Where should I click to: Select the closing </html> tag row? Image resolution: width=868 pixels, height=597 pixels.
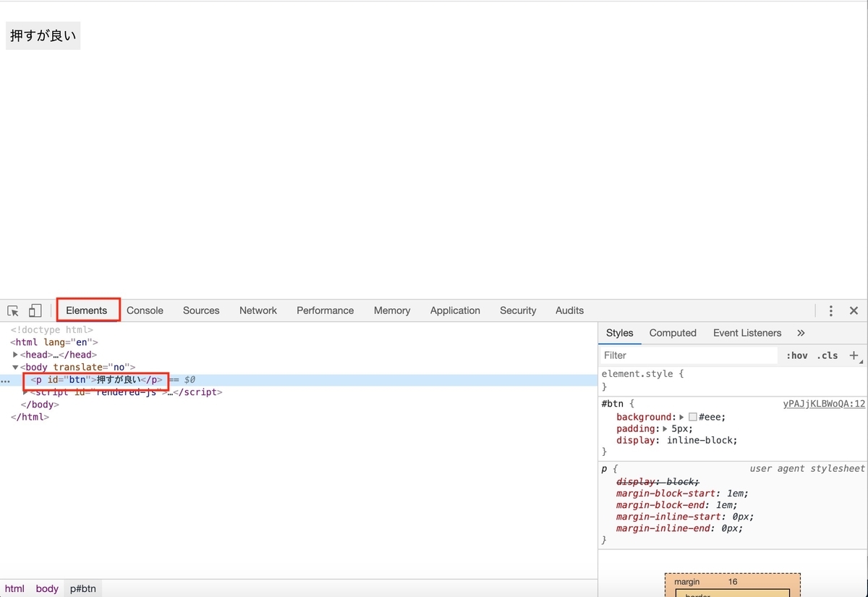coord(30,417)
